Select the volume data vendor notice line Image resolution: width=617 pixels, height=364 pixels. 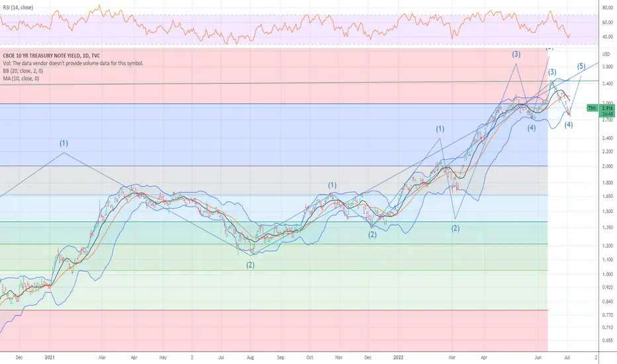point(73,64)
